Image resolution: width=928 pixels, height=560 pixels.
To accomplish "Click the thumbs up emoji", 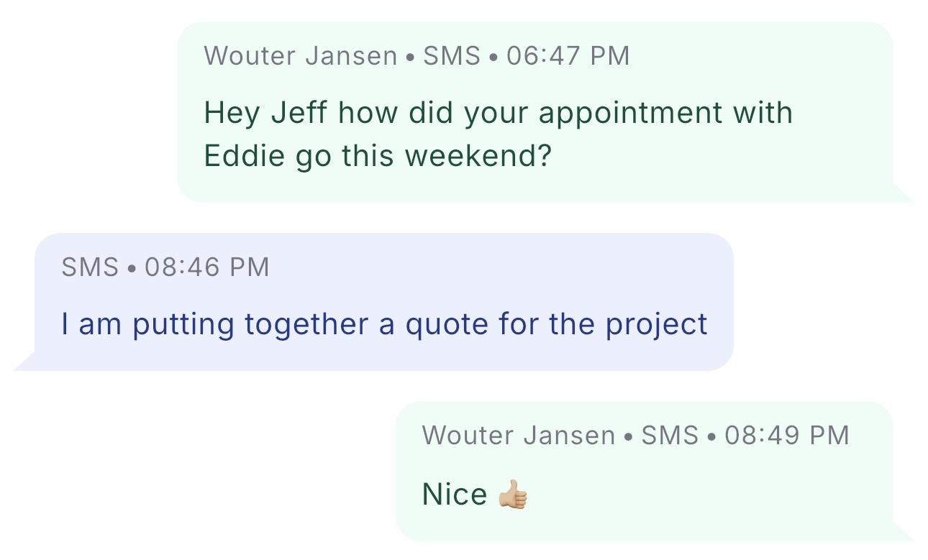I will tap(513, 495).
